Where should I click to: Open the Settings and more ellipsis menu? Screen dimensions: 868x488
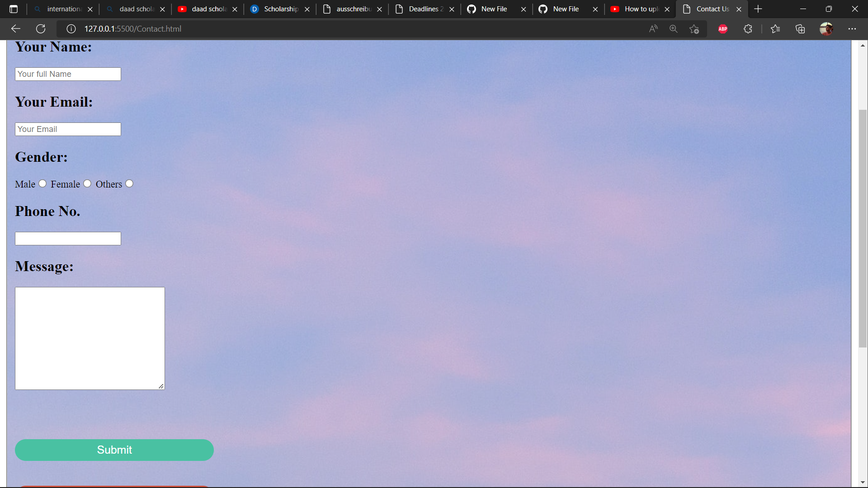852,29
